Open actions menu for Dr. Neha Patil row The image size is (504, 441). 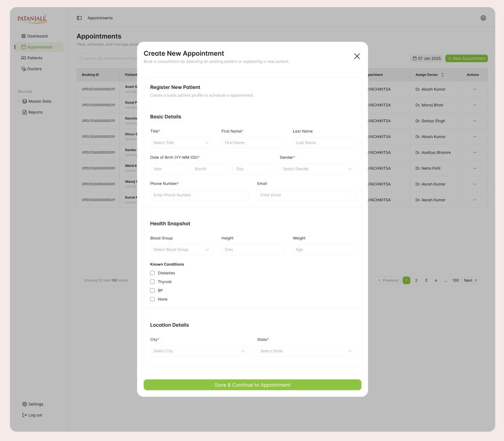tap(474, 168)
